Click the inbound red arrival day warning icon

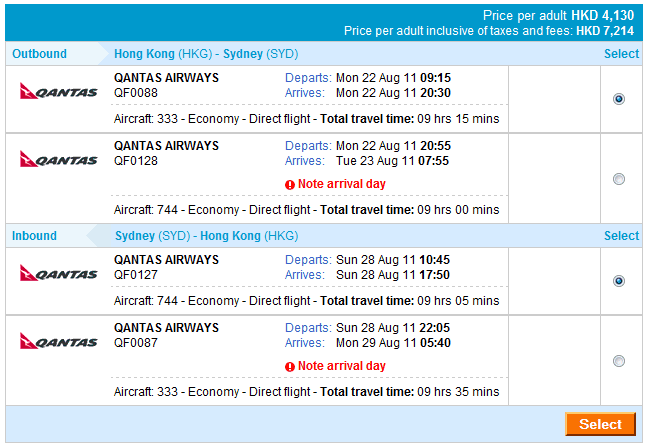click(290, 366)
